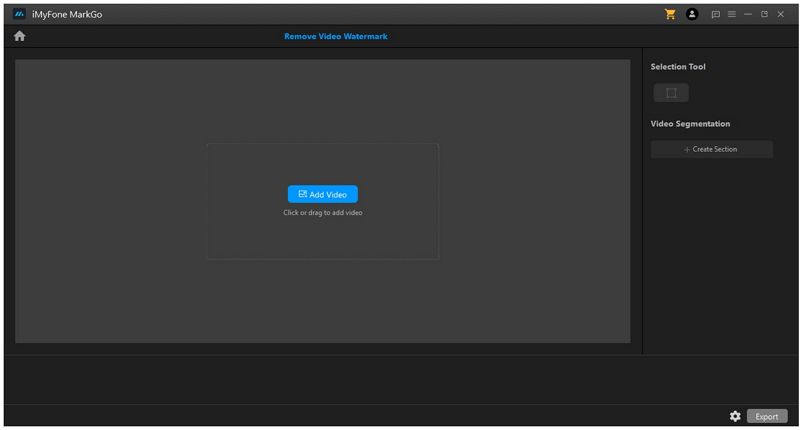The image size is (800, 430).
Task: Select the Remove Video Watermark tab
Action: pyautogui.click(x=336, y=36)
